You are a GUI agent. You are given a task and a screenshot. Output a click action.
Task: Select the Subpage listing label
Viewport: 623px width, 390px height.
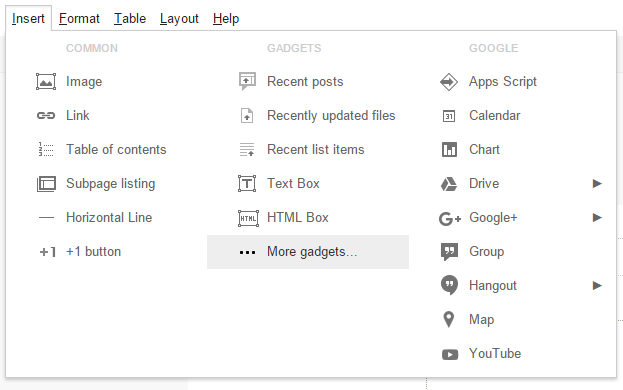pos(110,184)
